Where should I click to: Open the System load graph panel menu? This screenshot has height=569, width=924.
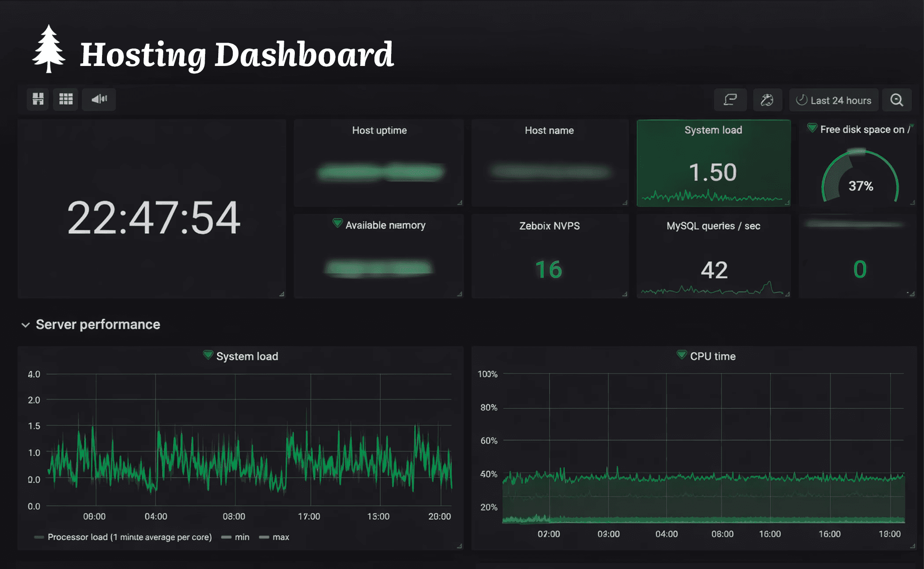pos(247,356)
